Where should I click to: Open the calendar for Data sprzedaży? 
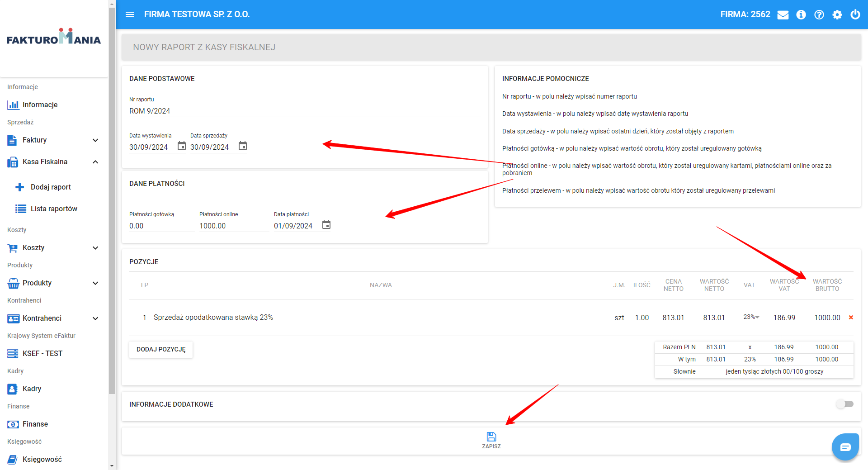[243, 146]
